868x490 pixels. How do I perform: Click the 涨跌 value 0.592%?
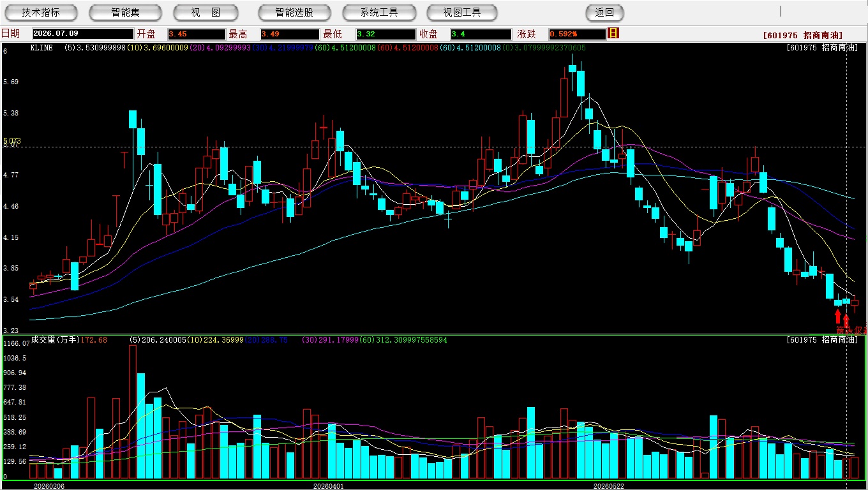tap(577, 34)
